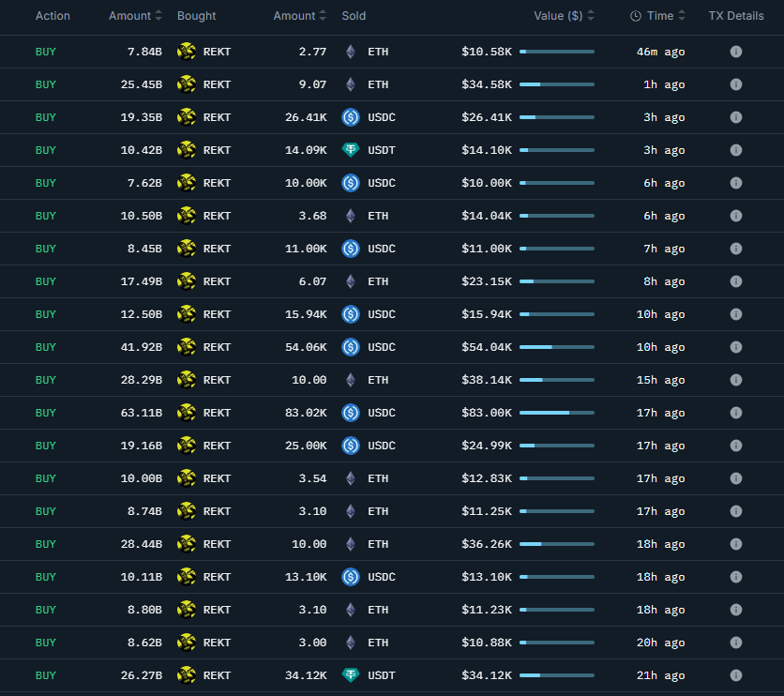784x696 pixels.
Task: Click the Sold column header
Action: pyautogui.click(x=354, y=16)
